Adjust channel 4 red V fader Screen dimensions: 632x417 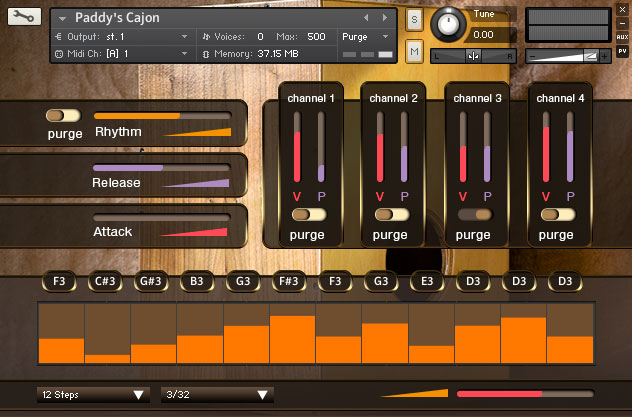click(546, 147)
